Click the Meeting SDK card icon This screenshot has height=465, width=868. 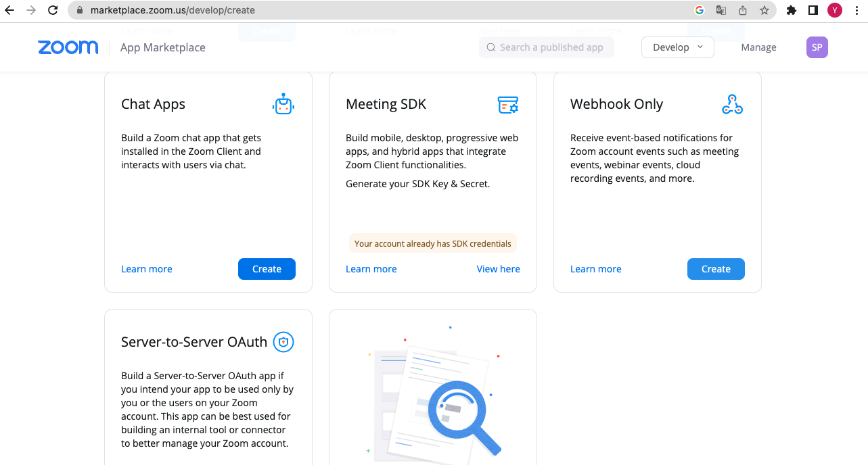507,105
